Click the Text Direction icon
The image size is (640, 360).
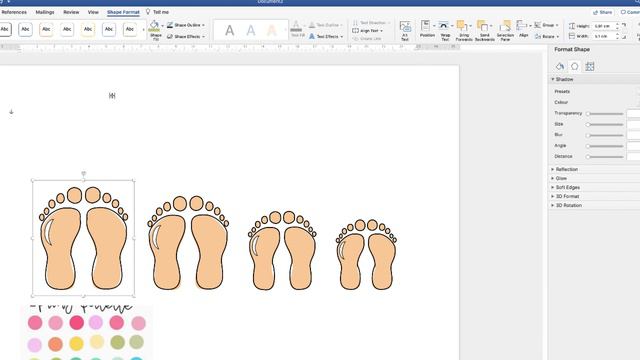pyautogui.click(x=356, y=23)
